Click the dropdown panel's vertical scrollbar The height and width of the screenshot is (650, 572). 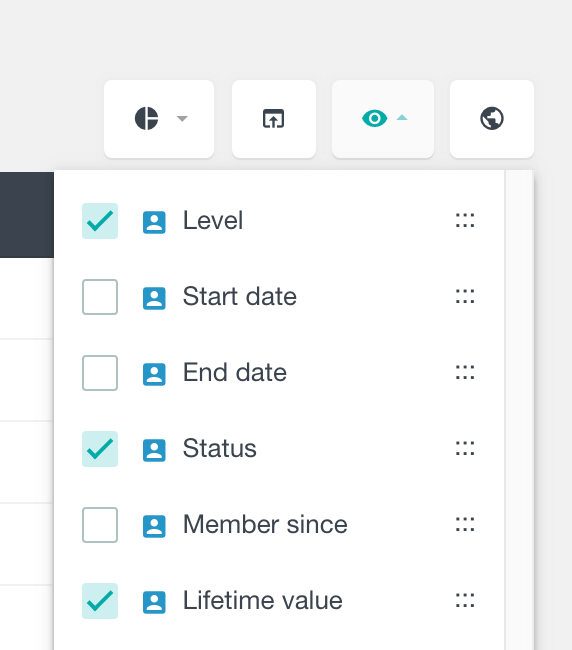(x=519, y=410)
